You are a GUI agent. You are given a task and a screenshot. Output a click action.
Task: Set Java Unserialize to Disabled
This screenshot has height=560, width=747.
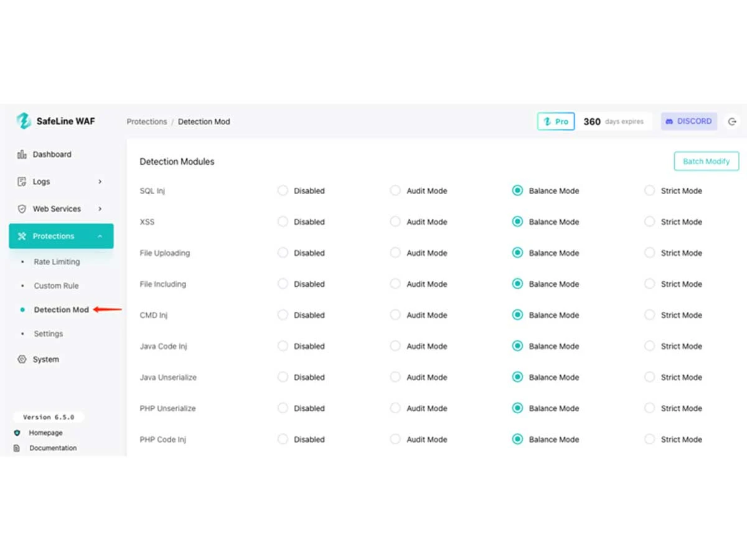tap(283, 377)
